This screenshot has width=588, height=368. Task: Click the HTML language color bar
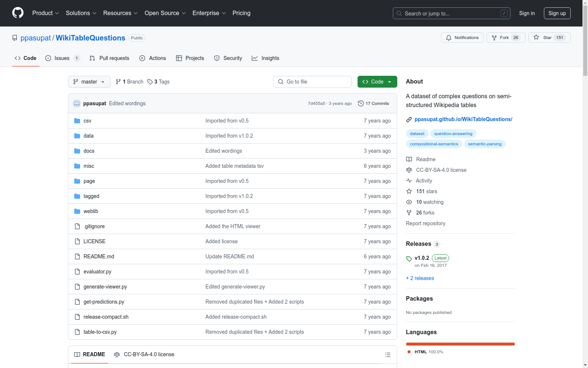(x=460, y=344)
